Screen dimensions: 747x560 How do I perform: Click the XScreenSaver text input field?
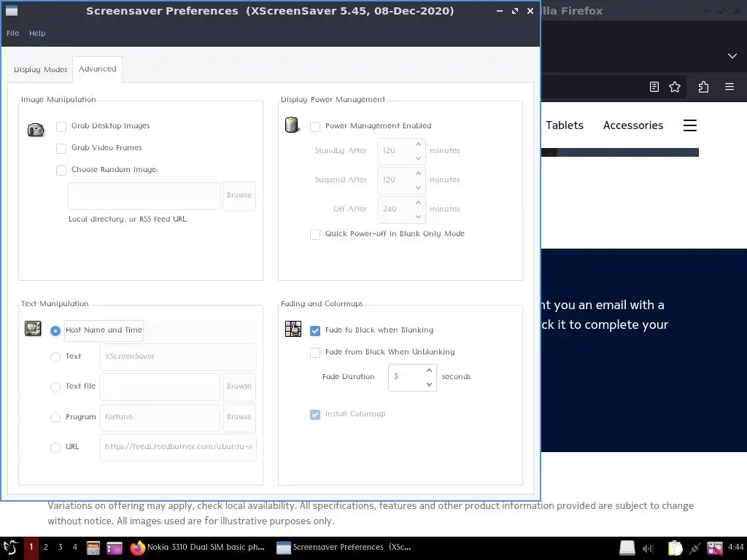[178, 357]
